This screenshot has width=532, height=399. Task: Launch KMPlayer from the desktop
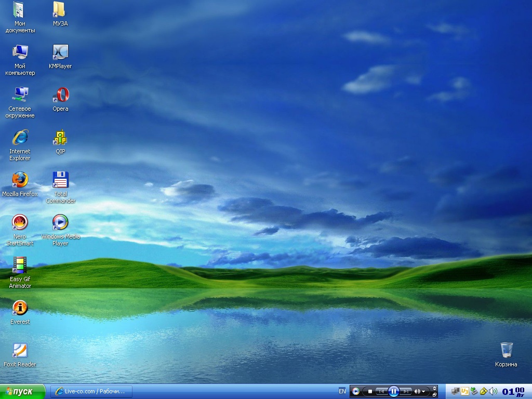click(61, 52)
